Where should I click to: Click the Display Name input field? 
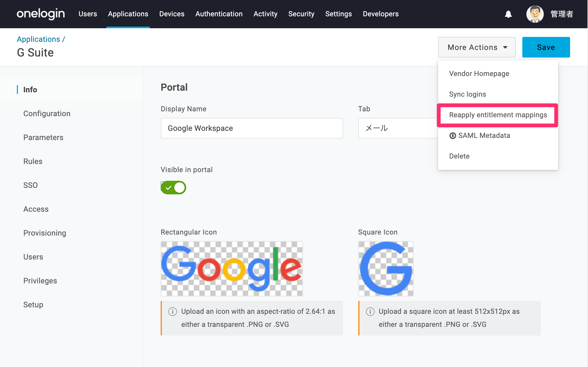click(x=252, y=128)
